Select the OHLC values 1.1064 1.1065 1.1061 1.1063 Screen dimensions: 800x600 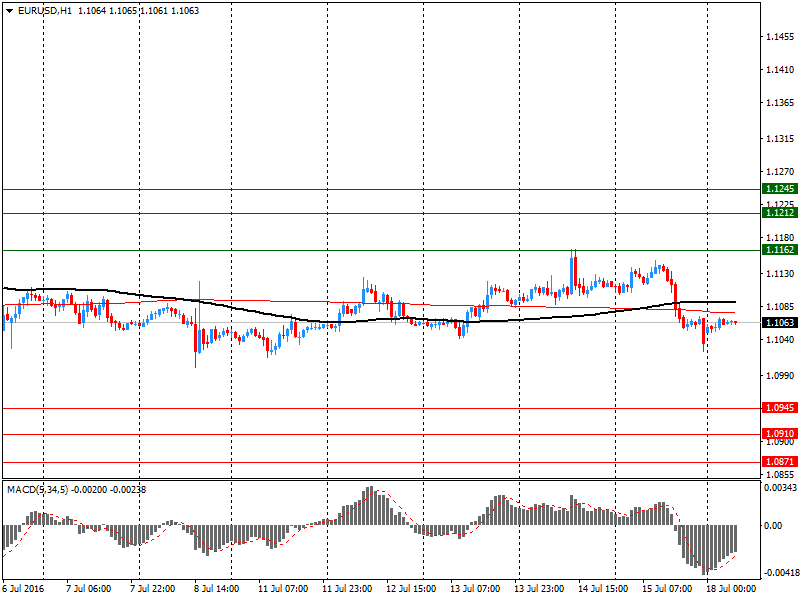coord(138,11)
